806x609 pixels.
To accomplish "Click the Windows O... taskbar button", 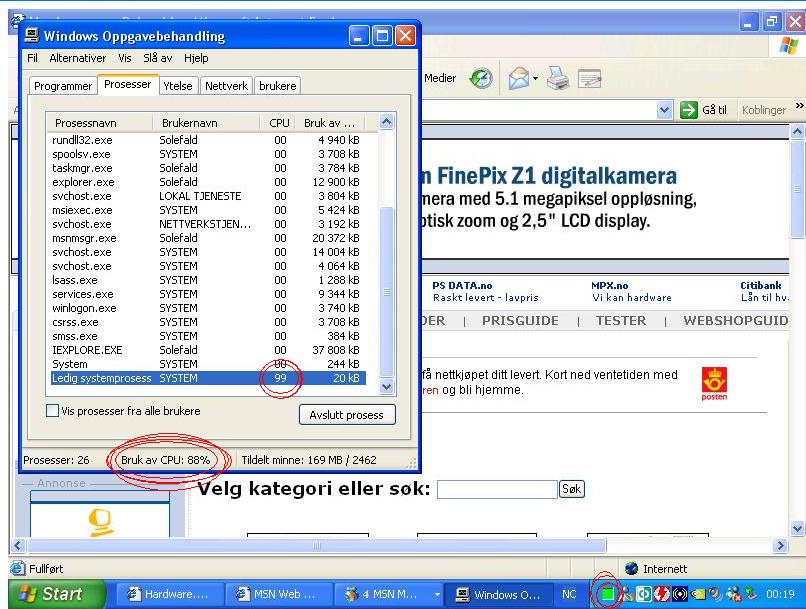I will (x=498, y=595).
